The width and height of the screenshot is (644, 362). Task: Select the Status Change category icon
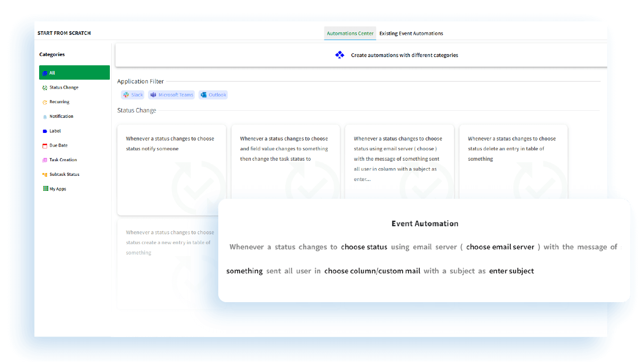44,87
